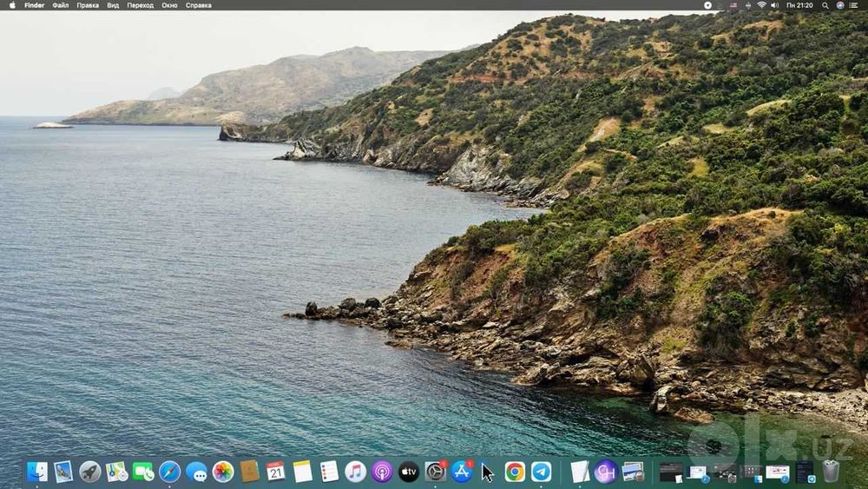Viewport: 868px width, 489px height.
Task: Open Podcasts purple icon
Action: click(x=382, y=472)
